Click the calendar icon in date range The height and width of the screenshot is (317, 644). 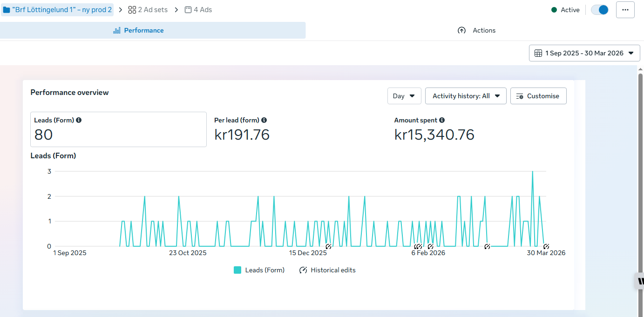[x=538, y=53]
